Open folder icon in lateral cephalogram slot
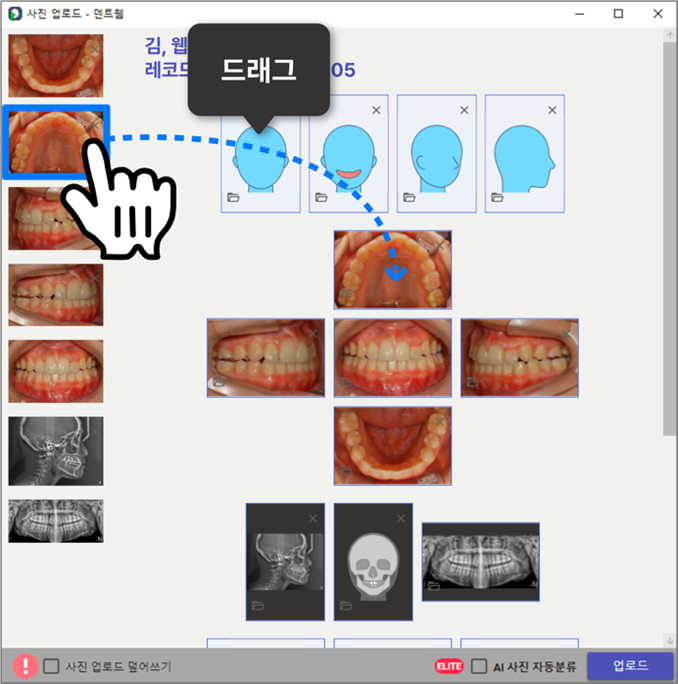 coord(258,606)
